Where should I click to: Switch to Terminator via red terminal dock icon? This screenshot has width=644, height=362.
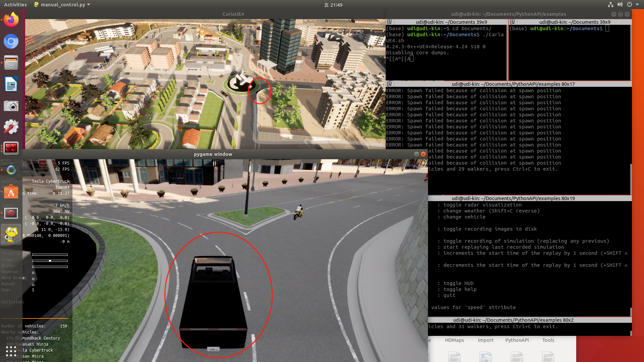(x=11, y=148)
